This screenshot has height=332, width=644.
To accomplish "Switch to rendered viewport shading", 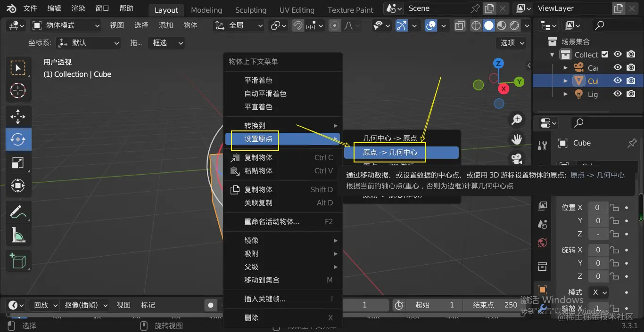I will (514, 25).
